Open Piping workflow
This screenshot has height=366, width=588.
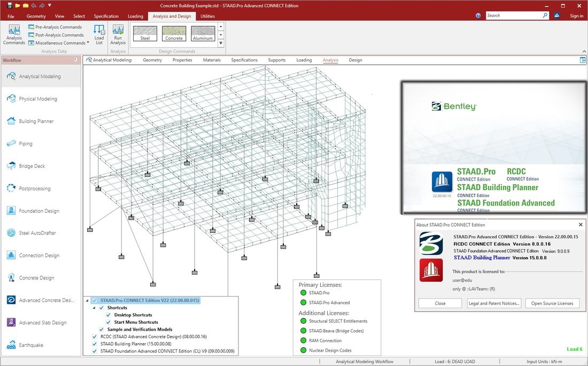(x=41, y=144)
